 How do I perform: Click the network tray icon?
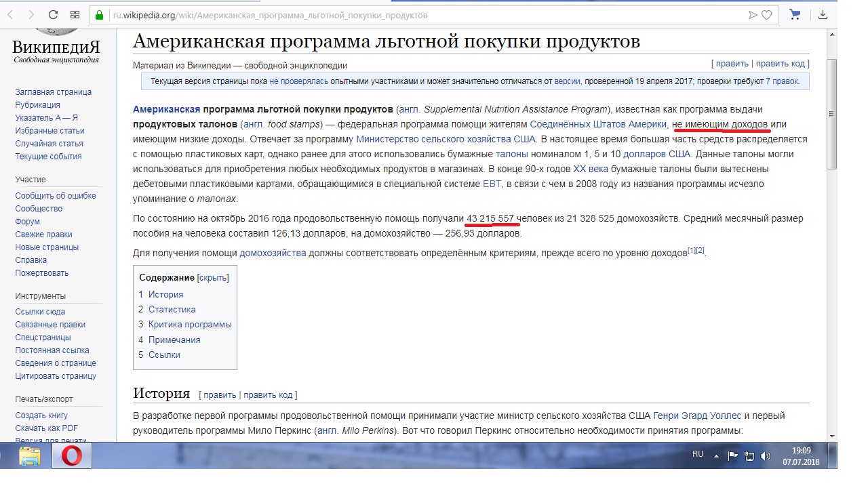[749, 455]
